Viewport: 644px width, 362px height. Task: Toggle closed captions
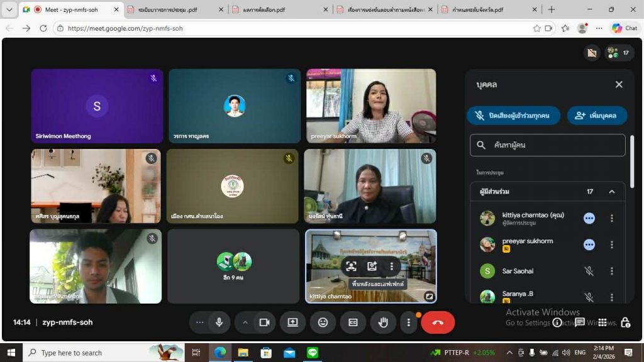(x=353, y=322)
